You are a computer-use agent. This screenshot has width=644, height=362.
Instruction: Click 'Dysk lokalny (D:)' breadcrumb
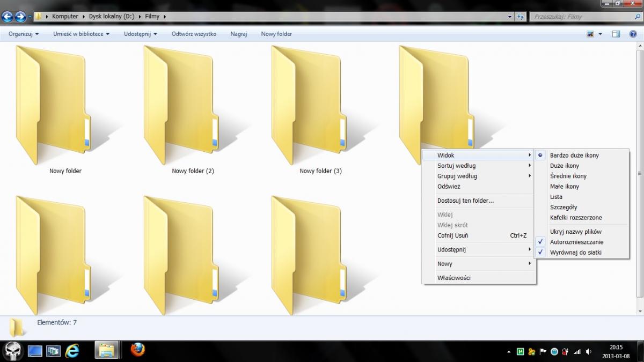tap(111, 17)
